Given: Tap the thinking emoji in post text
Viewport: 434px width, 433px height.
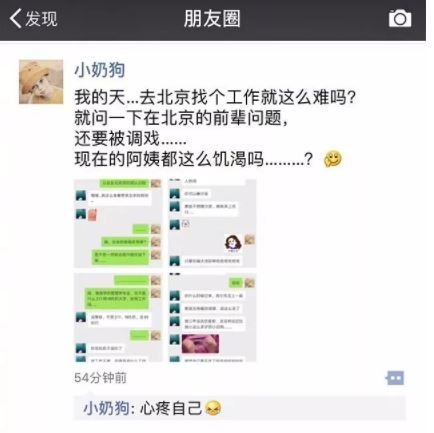Looking at the screenshot, I should 333,159.
